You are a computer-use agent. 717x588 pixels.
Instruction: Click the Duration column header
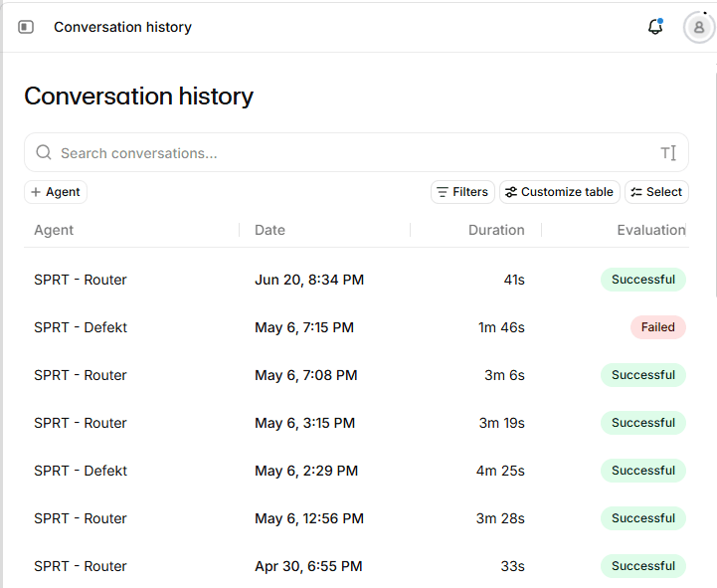(496, 230)
